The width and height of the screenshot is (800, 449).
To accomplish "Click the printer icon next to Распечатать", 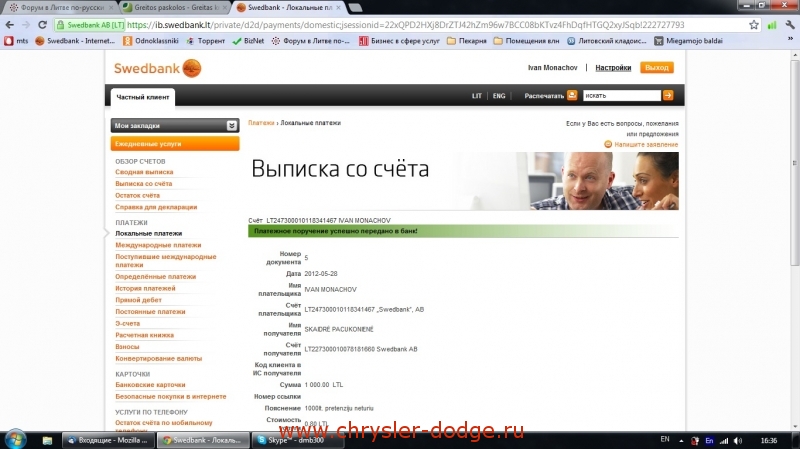I will click(x=572, y=95).
